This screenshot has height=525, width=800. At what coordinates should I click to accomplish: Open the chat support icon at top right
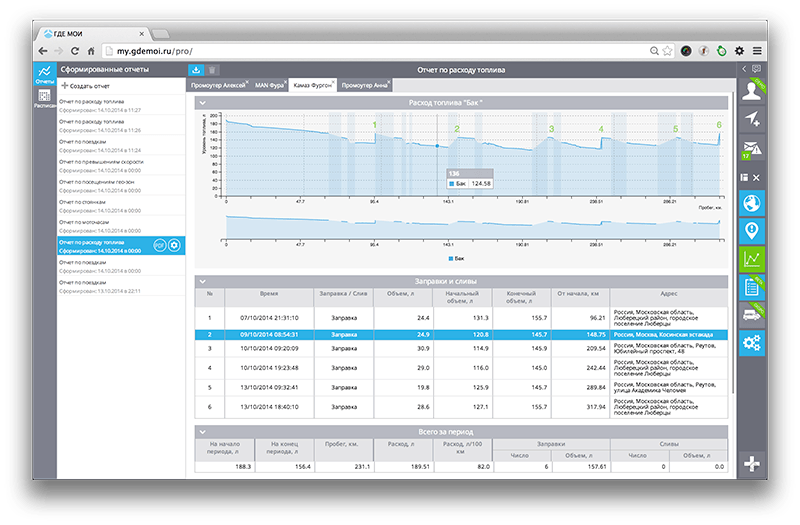757,68
